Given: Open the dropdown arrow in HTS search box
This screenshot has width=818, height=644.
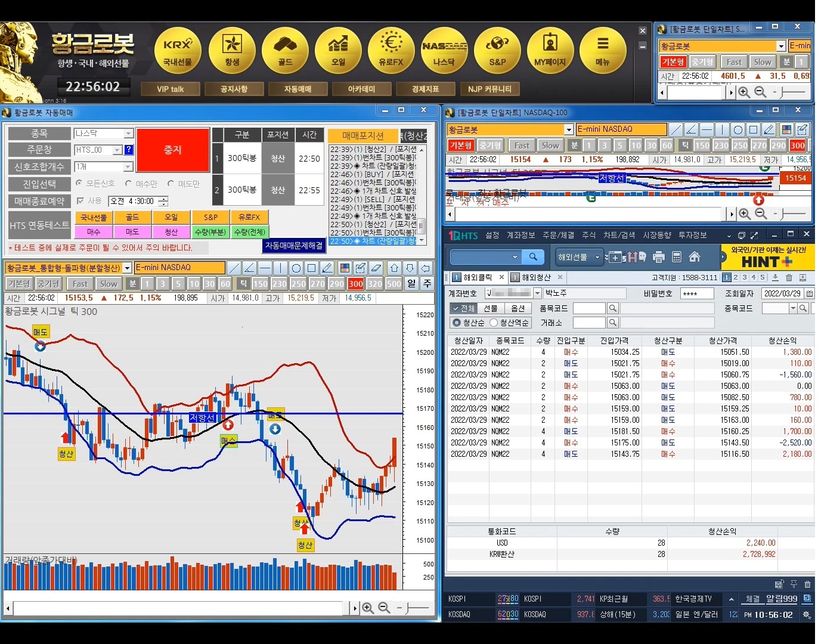Looking at the screenshot, I should point(515,257).
